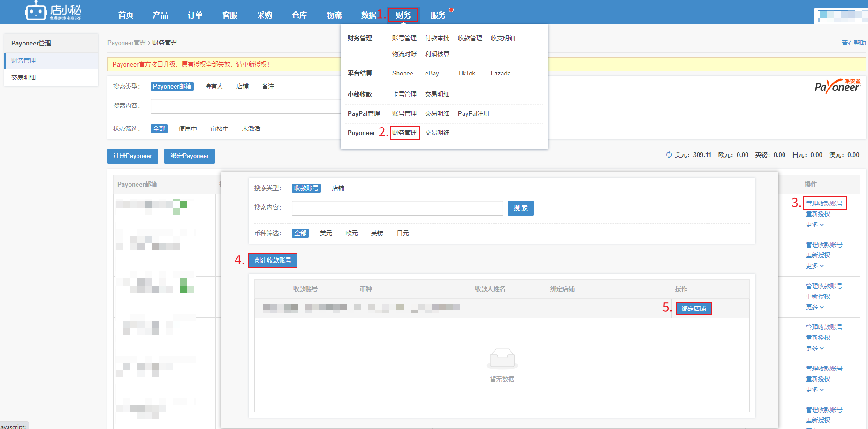Filter status by 未激活

[251, 128]
